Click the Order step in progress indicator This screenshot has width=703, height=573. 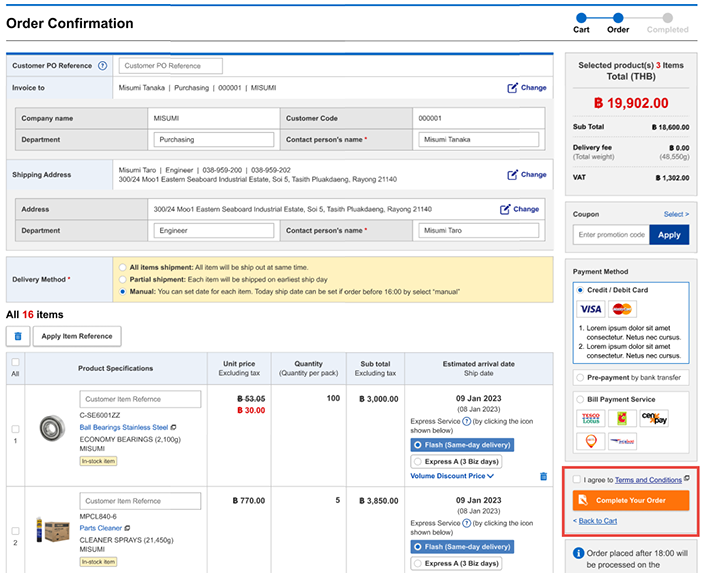618,17
